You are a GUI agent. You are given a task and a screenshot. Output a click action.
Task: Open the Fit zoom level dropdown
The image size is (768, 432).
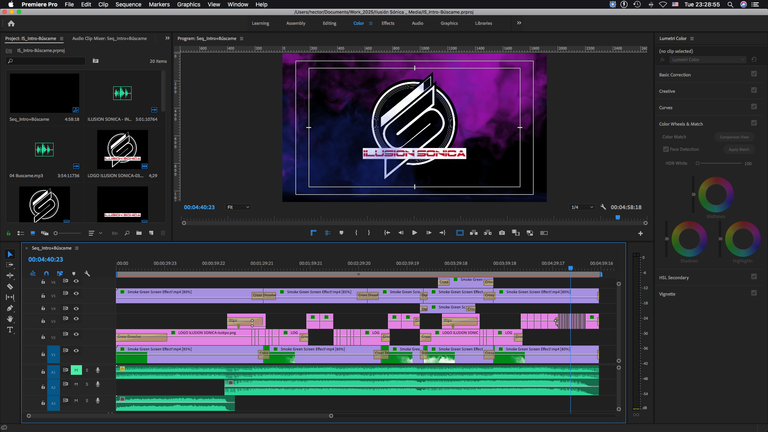238,207
